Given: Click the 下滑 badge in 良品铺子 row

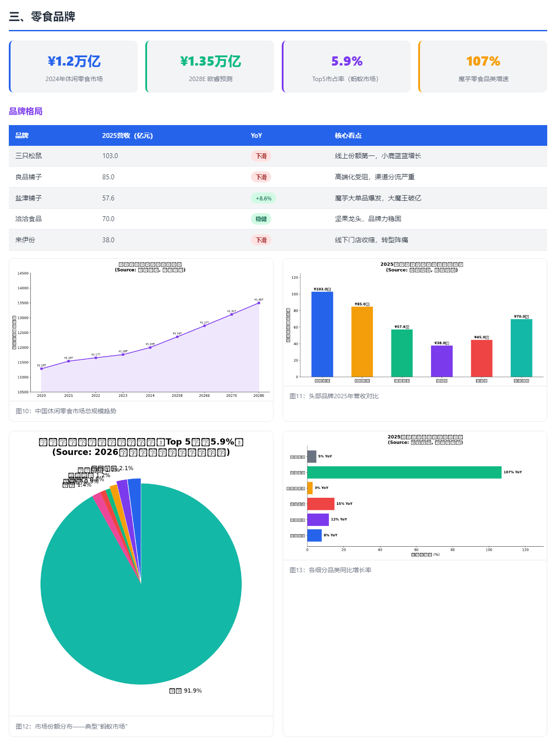Looking at the screenshot, I should (x=261, y=177).
